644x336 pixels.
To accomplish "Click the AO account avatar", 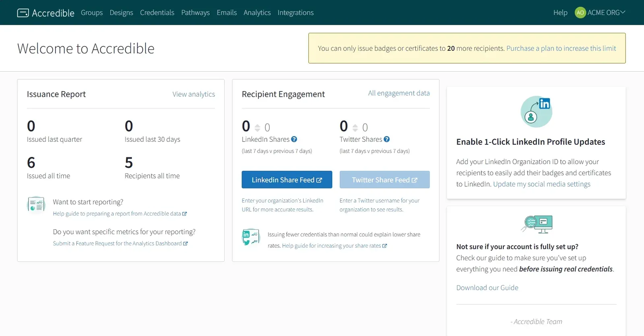I will pos(580,12).
